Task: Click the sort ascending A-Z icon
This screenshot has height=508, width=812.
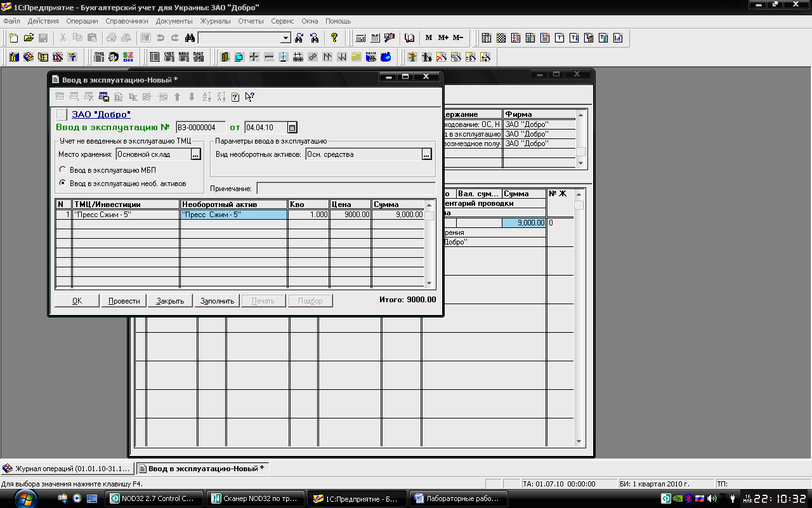Action: 207,97
